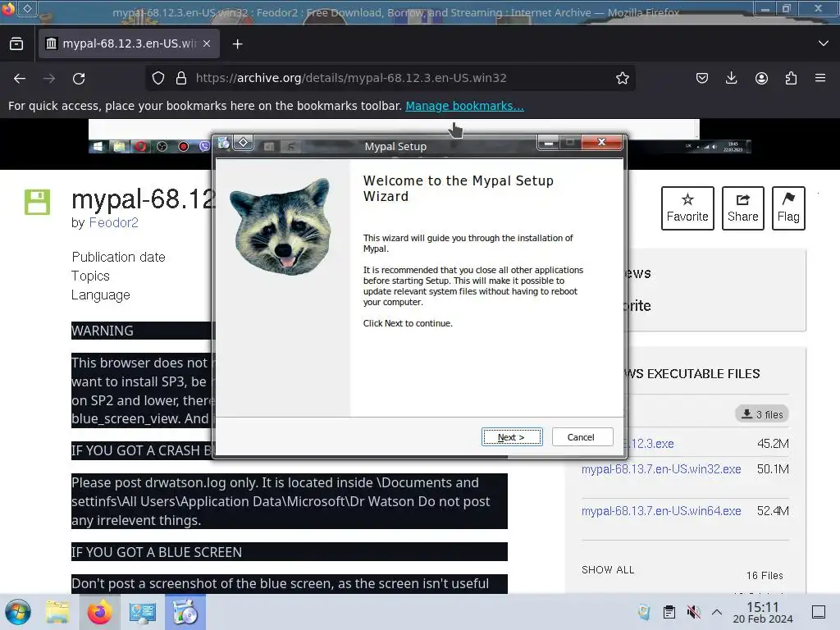Close the mypal-68.12.3 tab
Image resolution: width=840 pixels, height=630 pixels.
coord(207,43)
